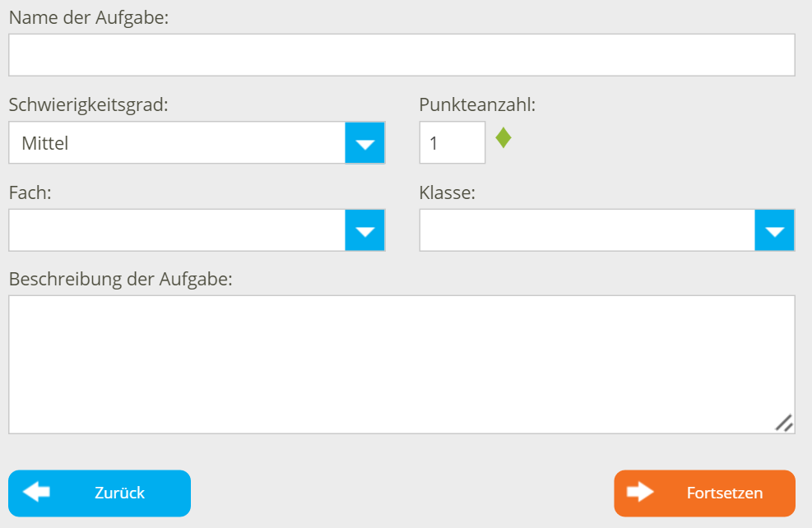Expand the Klasse dropdown arrow
This screenshot has height=528, width=812.
(774, 230)
